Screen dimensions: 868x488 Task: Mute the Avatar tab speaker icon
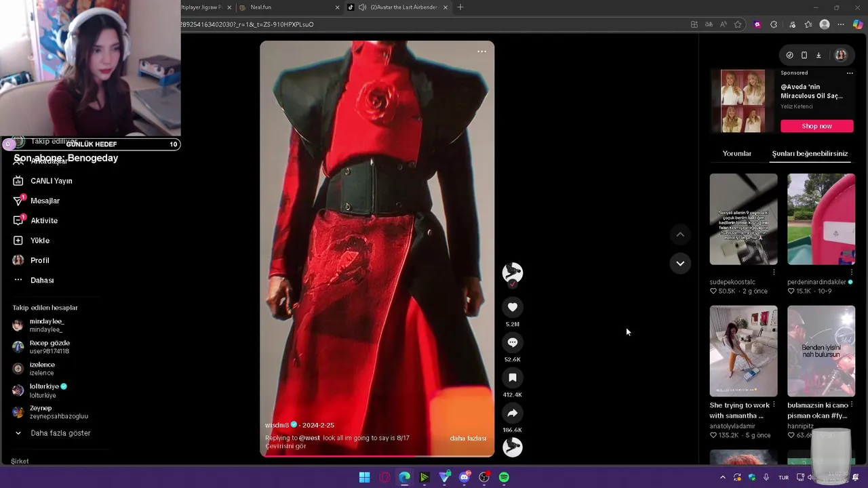pyautogui.click(x=363, y=7)
